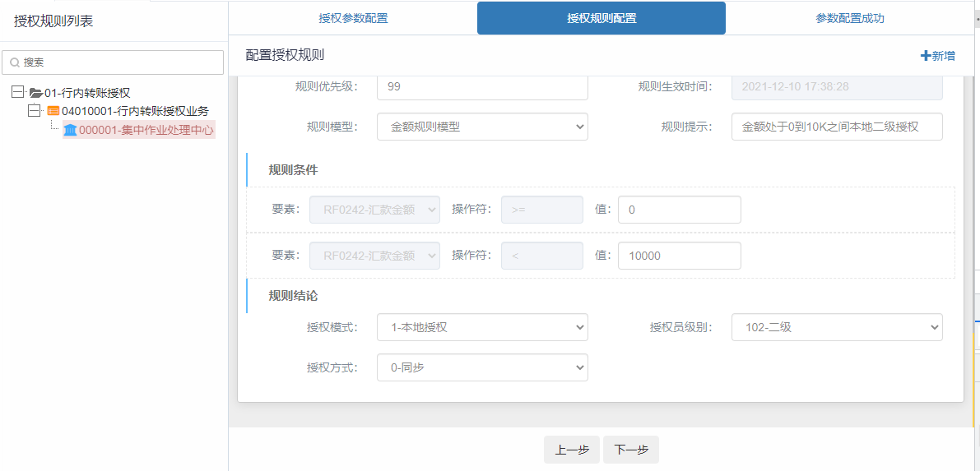The height and width of the screenshot is (471, 980).
Task: Select tree item 01-行内转账授权
Action: (87, 93)
